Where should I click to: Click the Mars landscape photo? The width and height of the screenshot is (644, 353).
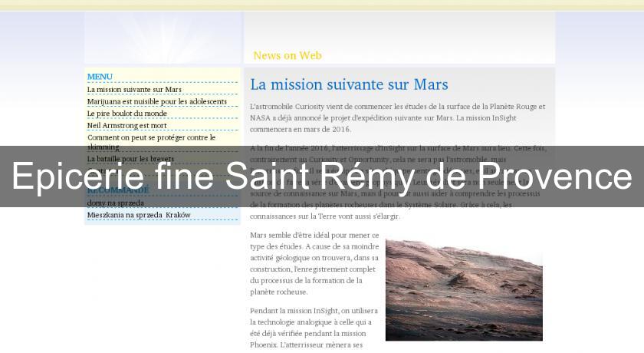tap(464, 290)
